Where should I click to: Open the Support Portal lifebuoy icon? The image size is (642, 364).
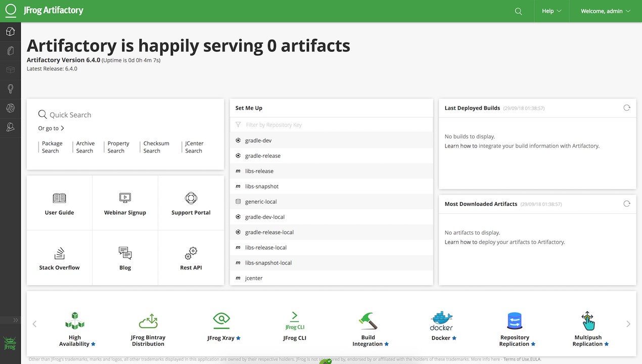[x=191, y=198]
